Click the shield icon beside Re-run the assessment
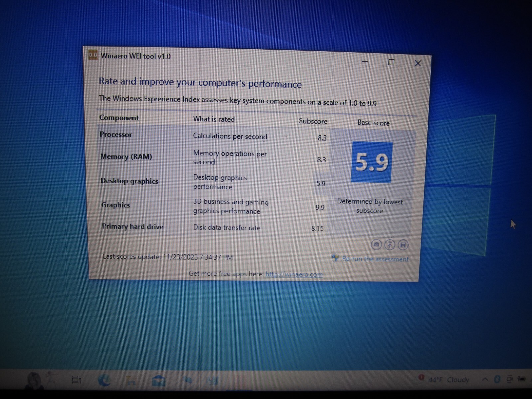Image resolution: width=532 pixels, height=399 pixels. point(335,258)
